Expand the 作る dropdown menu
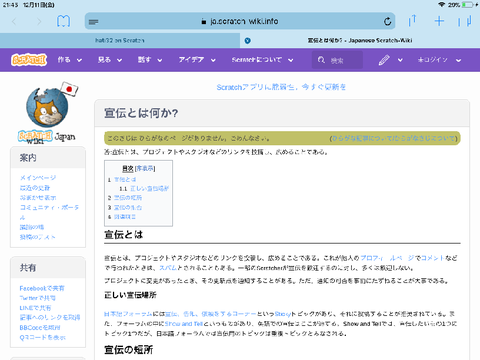 pos(69,60)
